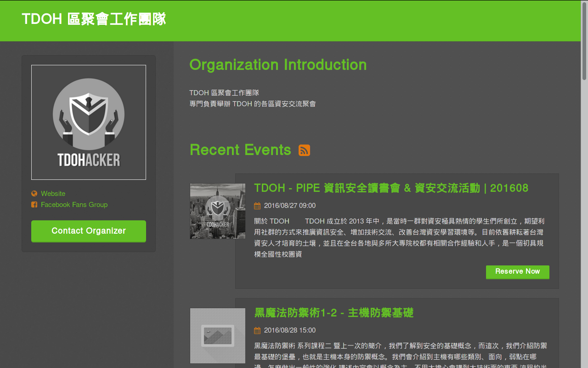
Task: Open TDOH - PIPE 資訊安全讀書會 event title
Action: click(391, 188)
